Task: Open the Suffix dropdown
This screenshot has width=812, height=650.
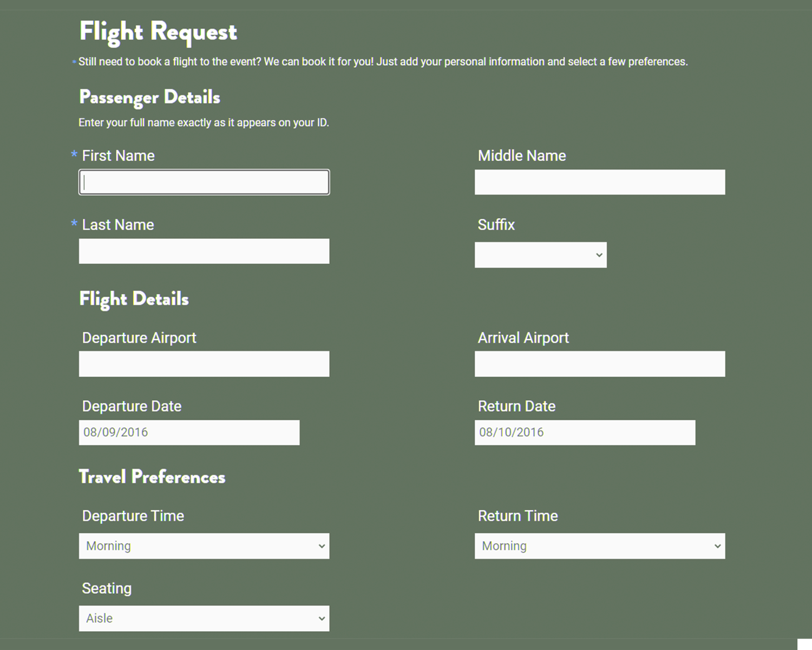Action: (x=540, y=255)
